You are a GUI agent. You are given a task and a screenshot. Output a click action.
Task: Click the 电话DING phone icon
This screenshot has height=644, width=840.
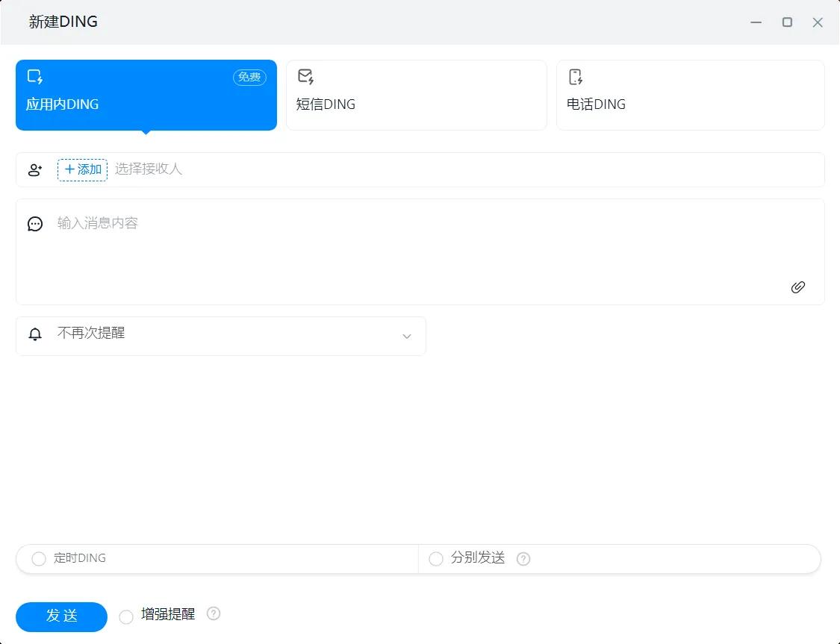[576, 75]
